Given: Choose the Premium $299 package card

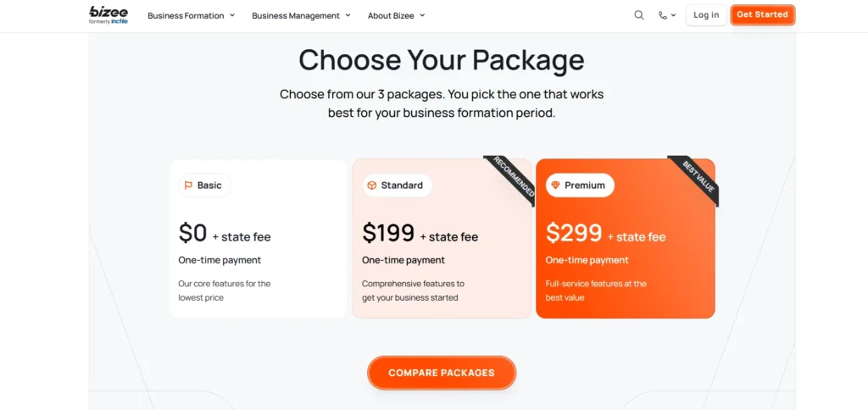Looking at the screenshot, I should point(625,254).
